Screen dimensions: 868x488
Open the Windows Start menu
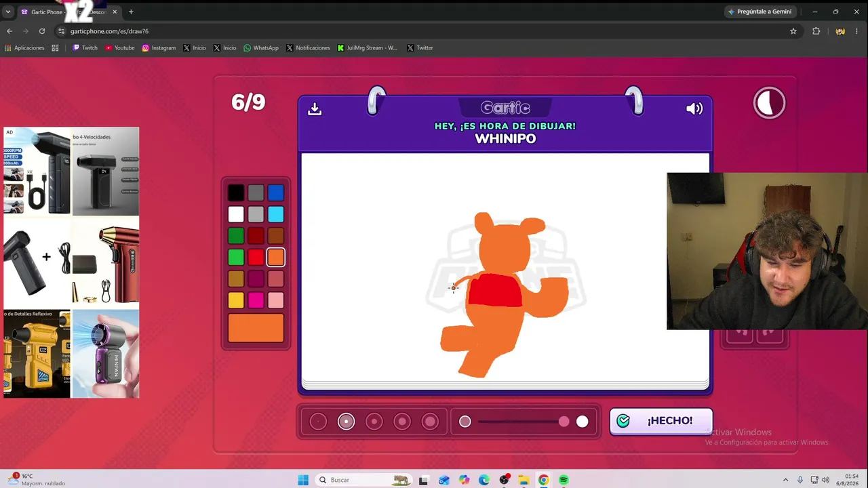(x=303, y=480)
